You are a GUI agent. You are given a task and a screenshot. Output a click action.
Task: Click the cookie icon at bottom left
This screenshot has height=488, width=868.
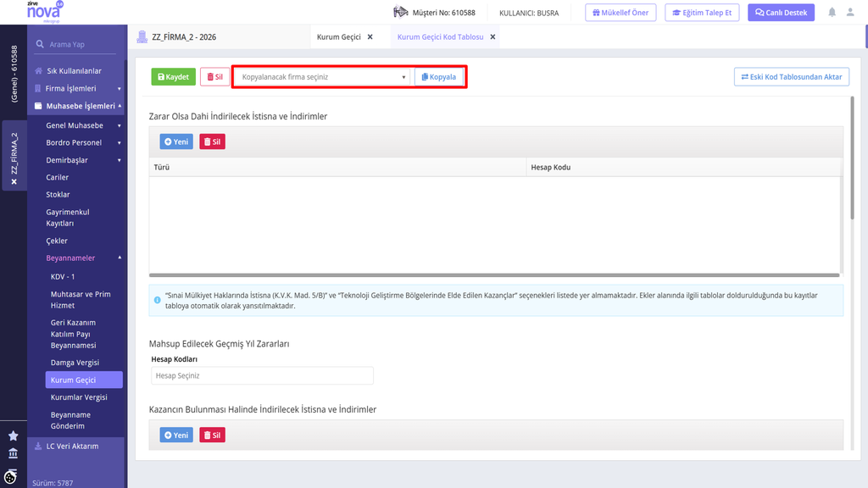pos(11,476)
